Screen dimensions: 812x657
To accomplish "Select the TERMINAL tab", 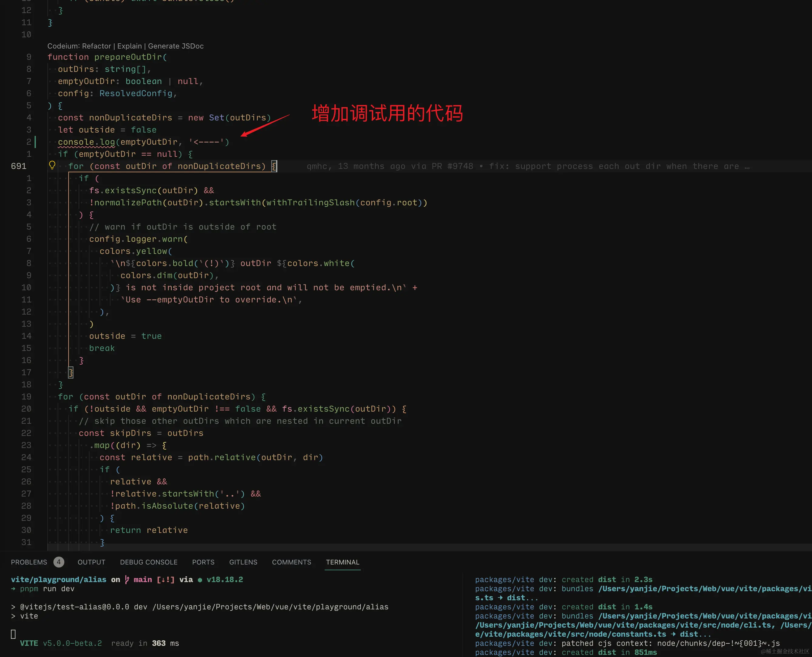I will (343, 562).
